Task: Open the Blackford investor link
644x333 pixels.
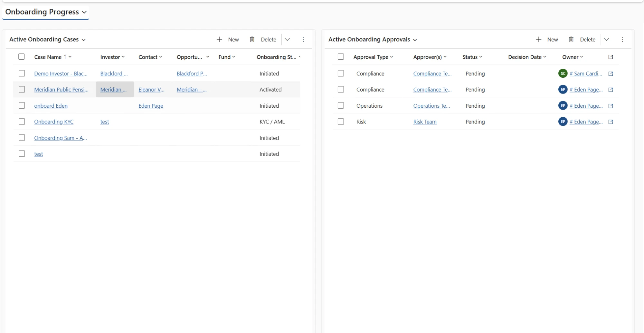Action: [114, 73]
